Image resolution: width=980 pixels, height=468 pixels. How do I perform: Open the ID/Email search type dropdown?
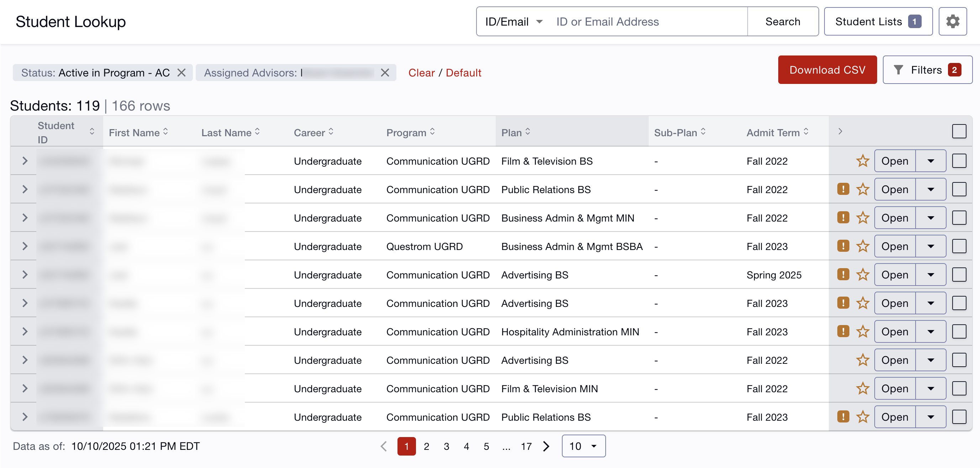click(513, 22)
